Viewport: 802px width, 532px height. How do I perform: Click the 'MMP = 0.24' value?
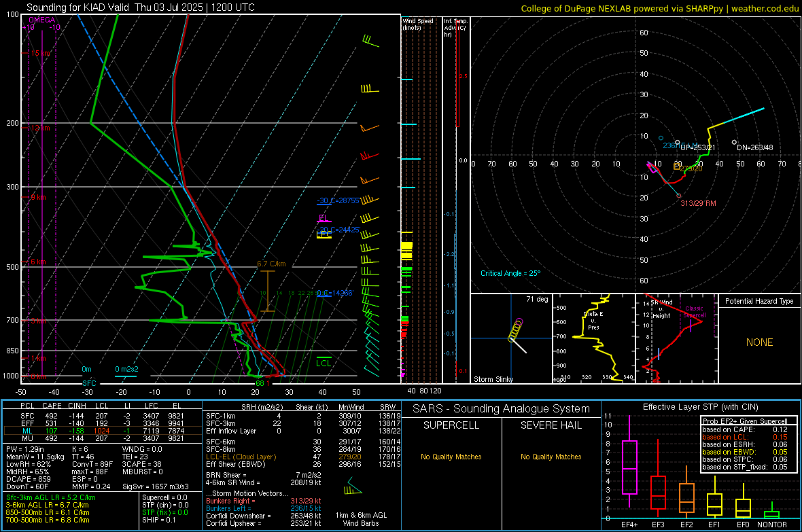[x=91, y=486]
